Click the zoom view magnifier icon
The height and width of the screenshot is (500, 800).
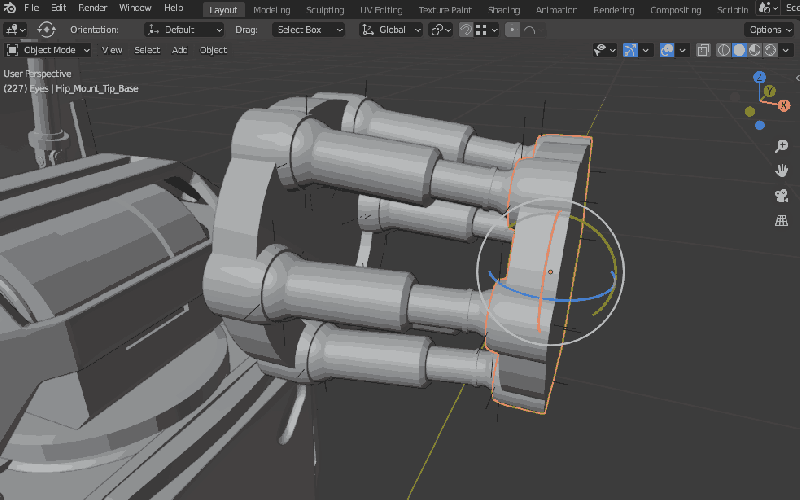pos(781,146)
